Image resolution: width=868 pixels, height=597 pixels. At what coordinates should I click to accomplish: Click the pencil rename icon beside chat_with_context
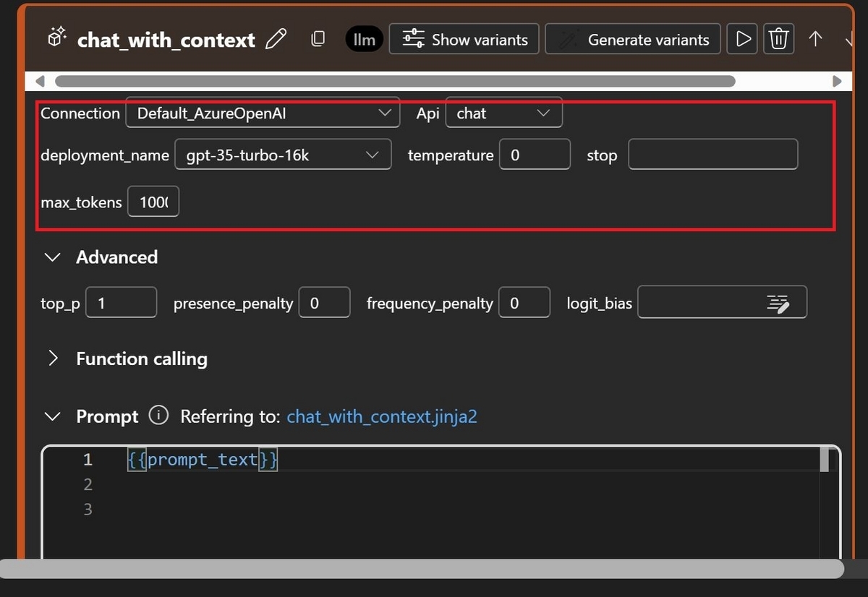276,39
